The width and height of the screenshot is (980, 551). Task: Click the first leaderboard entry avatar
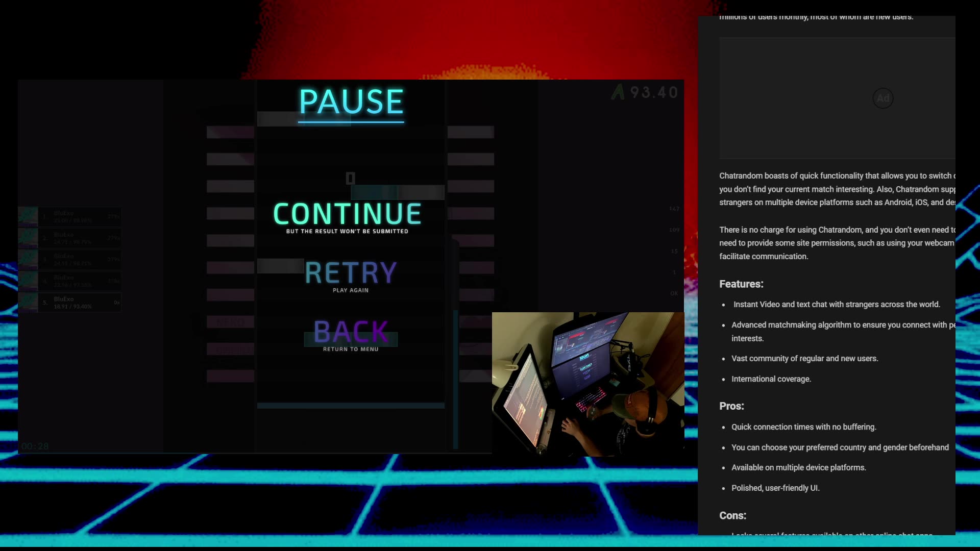tap(28, 217)
